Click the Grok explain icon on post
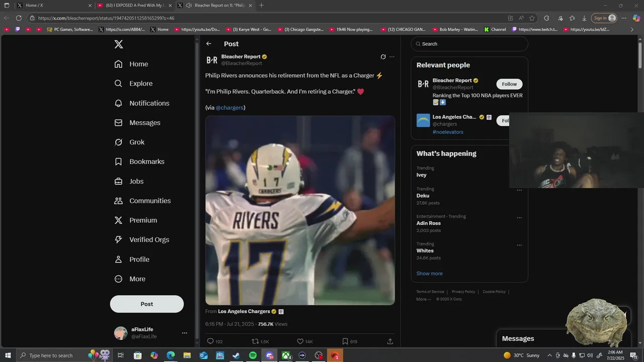Screen dimensions: 644x362 click(383, 57)
